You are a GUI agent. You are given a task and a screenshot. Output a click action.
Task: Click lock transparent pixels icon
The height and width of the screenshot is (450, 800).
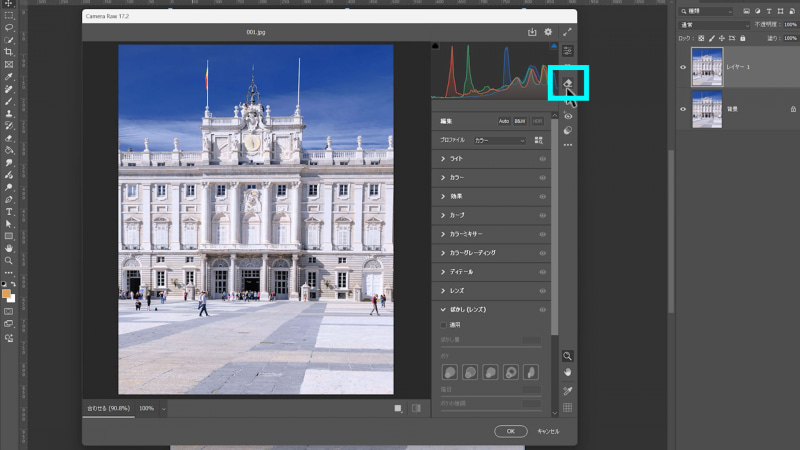[701, 38]
